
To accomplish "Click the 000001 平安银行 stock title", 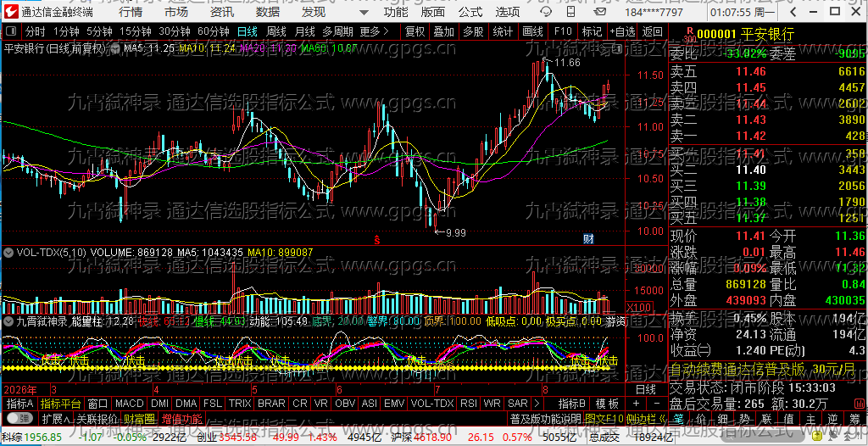I will pyautogui.click(x=745, y=35).
